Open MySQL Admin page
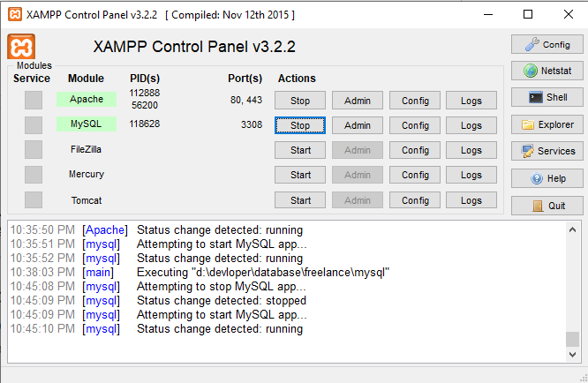The height and width of the screenshot is (383, 588). pos(358,125)
